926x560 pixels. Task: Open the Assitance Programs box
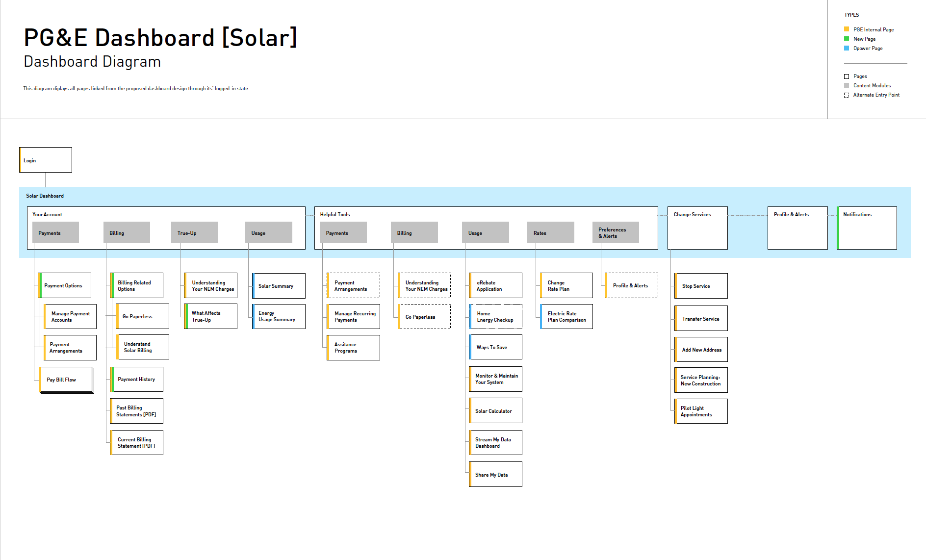354,348
